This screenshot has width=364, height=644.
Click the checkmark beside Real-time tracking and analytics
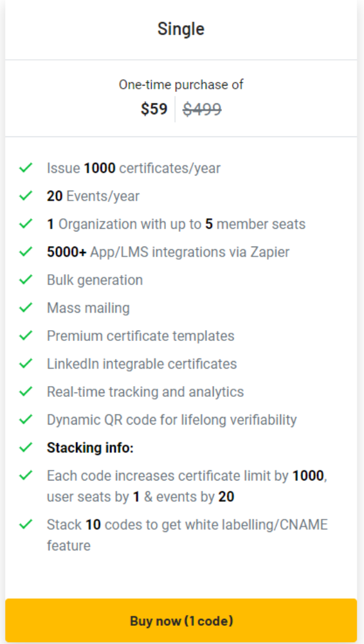point(25,391)
